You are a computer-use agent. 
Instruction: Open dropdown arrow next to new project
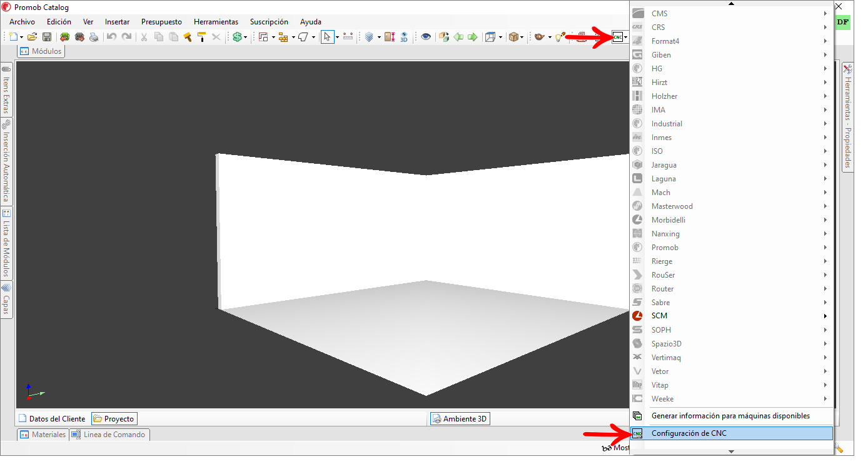click(x=22, y=38)
